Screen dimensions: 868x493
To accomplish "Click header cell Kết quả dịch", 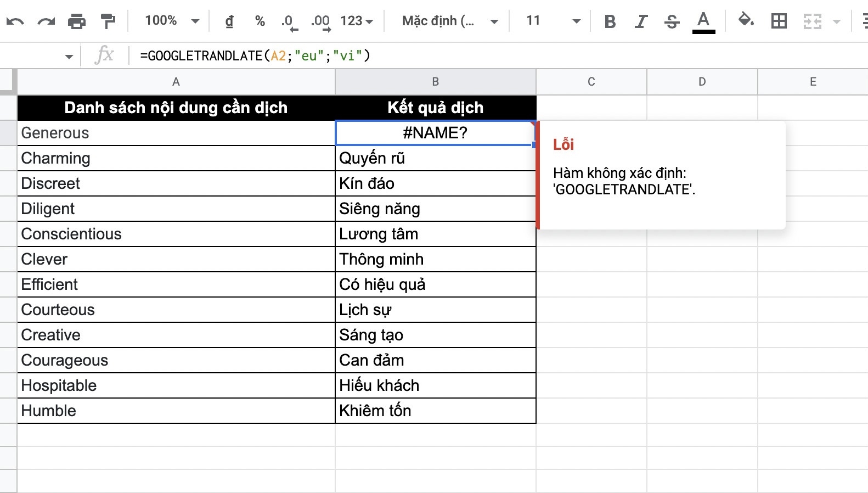I will 436,108.
